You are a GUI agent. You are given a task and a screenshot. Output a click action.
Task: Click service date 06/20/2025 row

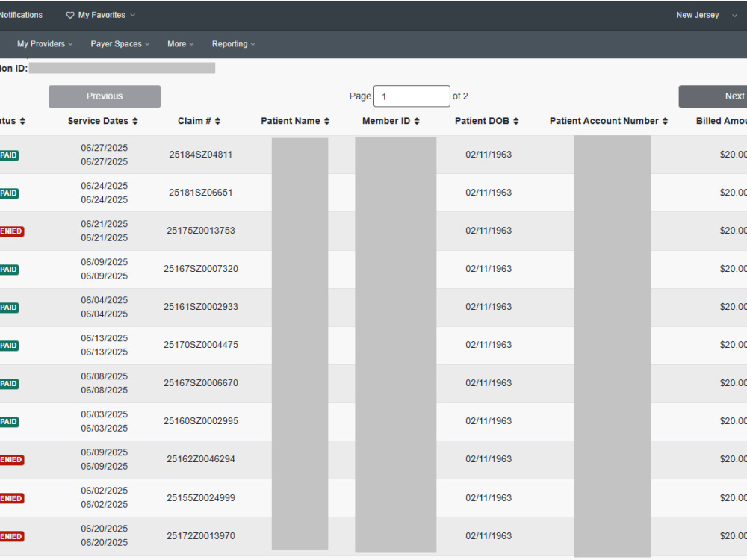105,535
